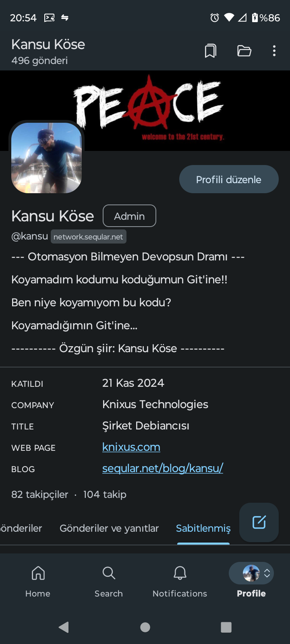Screen dimensions: 290x644
Task: Open the bookmarks icon in header
Action: tap(210, 51)
